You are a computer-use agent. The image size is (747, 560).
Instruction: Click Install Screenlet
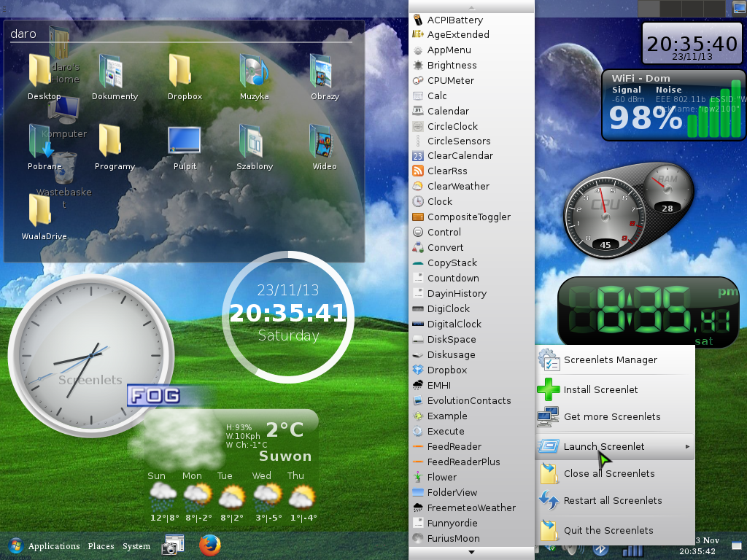pyautogui.click(x=600, y=389)
